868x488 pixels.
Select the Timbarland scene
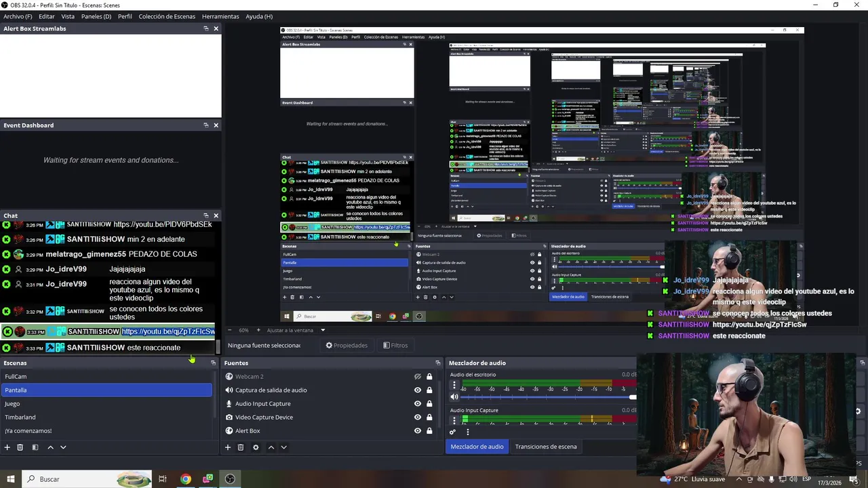[107, 418]
